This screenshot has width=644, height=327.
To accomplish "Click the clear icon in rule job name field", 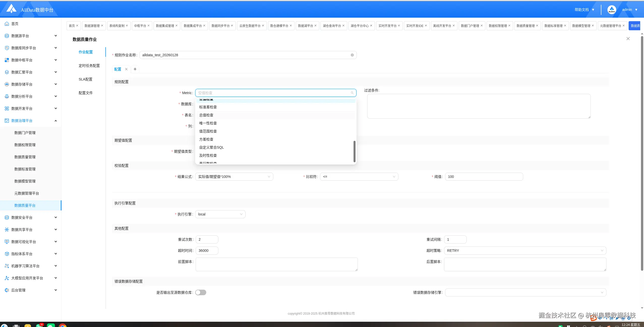I will pos(352,55).
